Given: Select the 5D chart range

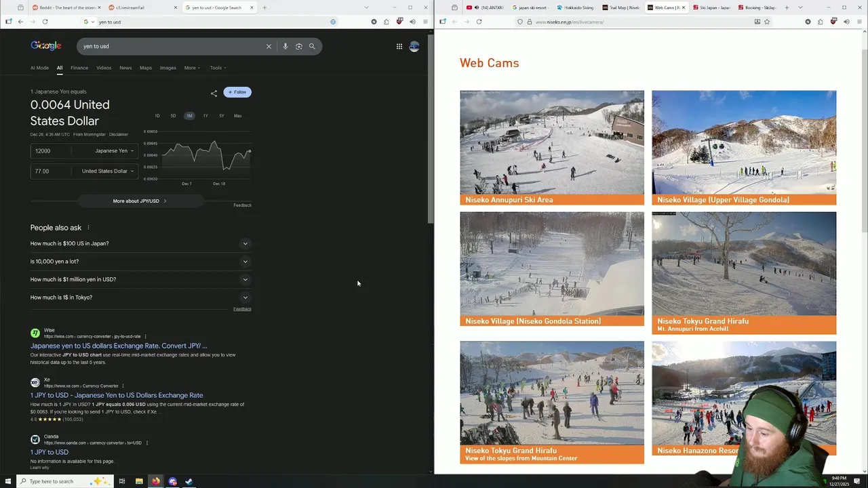Looking at the screenshot, I should point(173,116).
